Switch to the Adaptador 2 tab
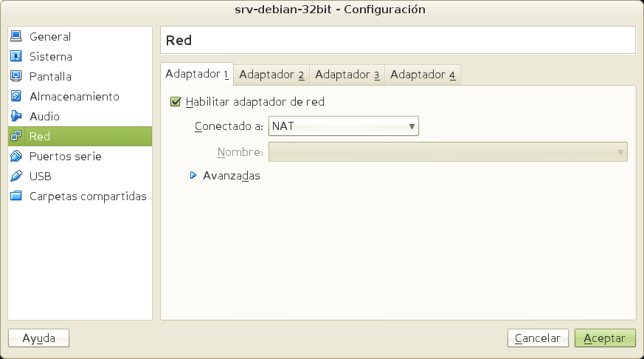The image size is (644, 359). pos(271,75)
